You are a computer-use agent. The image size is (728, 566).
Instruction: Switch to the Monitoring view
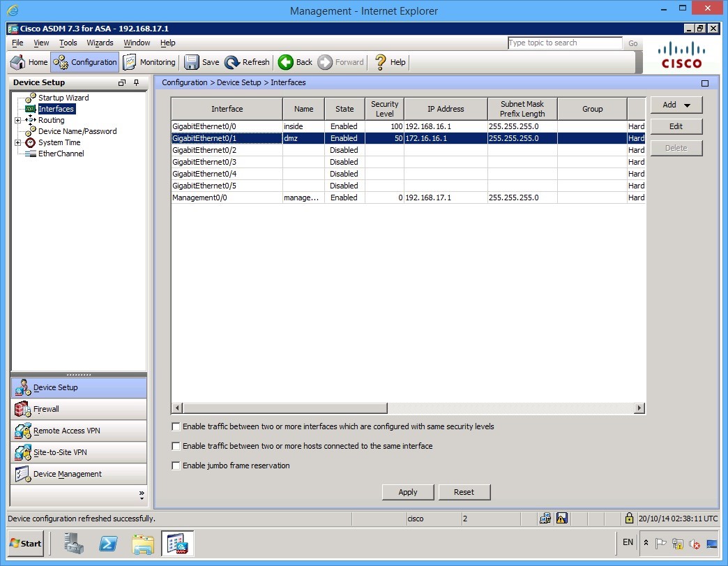pos(149,62)
